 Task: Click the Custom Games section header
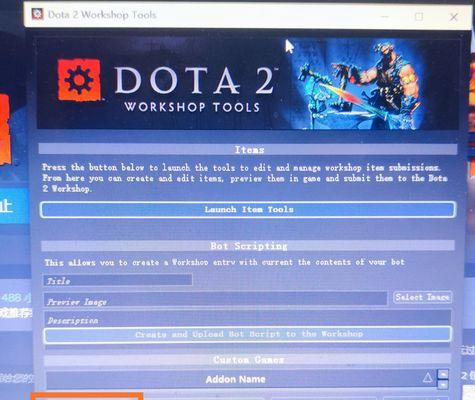(248, 360)
